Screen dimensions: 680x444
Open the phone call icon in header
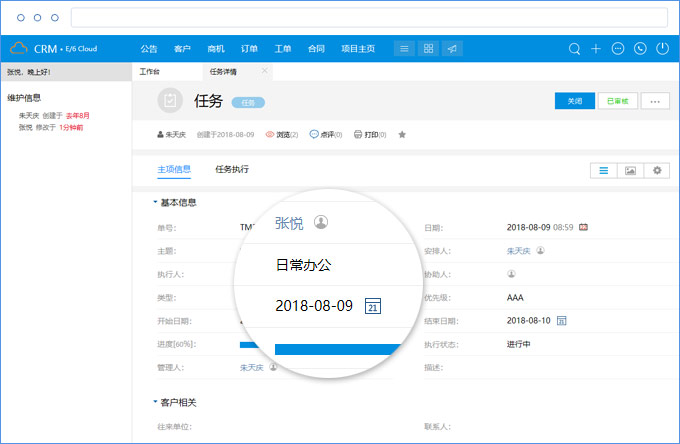640,48
